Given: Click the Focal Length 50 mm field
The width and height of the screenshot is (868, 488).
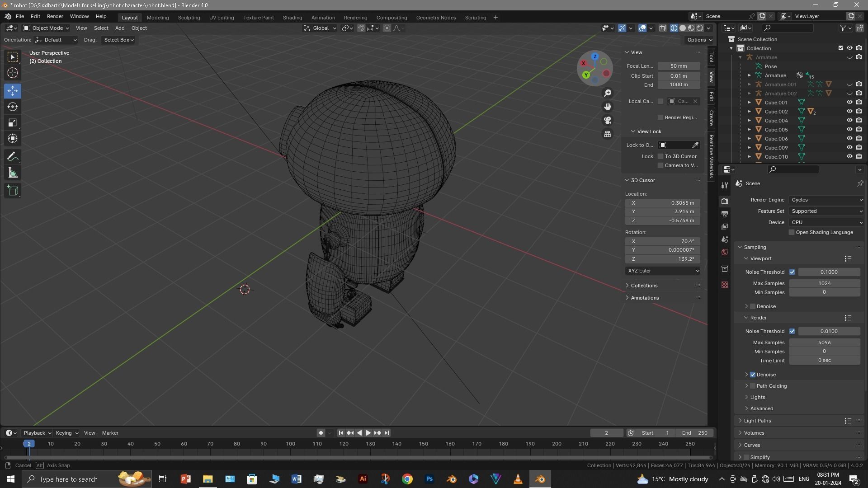Looking at the screenshot, I should tap(679, 66).
